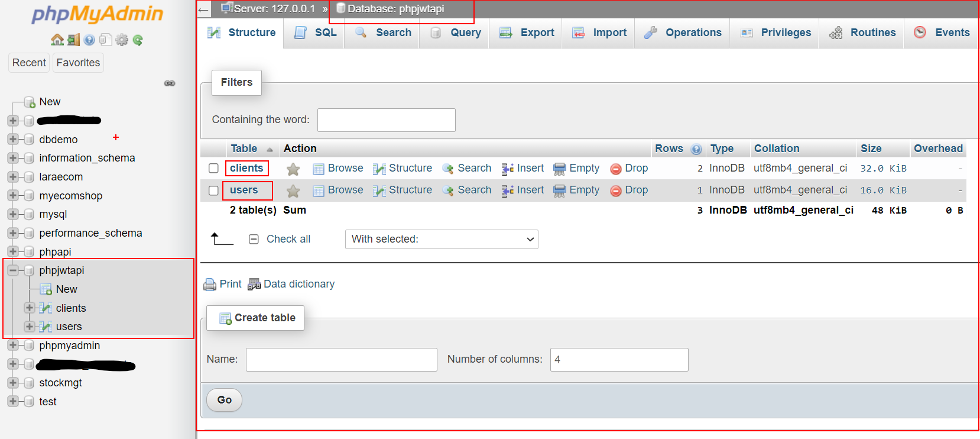Add clients table to favorites star
This screenshot has height=439, width=980.
coord(293,169)
